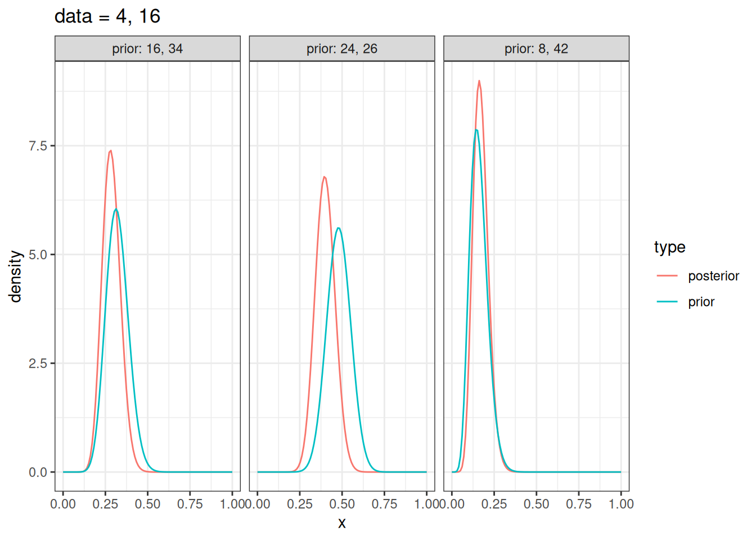Click the x-axis title "x"
The height and width of the screenshot is (540, 756).
click(341, 523)
